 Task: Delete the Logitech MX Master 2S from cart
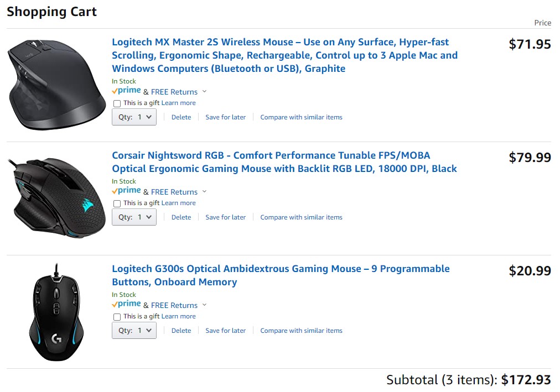click(181, 117)
